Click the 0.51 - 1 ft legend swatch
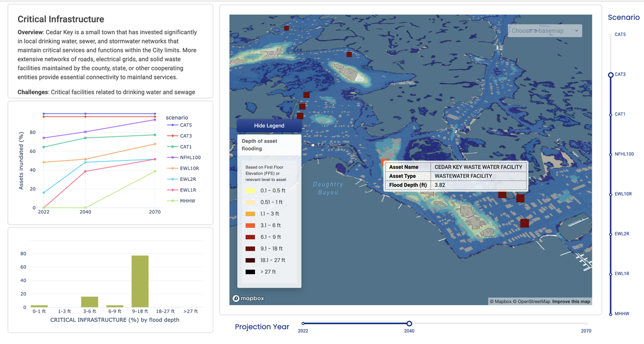The height and width of the screenshot is (344, 644). click(x=250, y=202)
